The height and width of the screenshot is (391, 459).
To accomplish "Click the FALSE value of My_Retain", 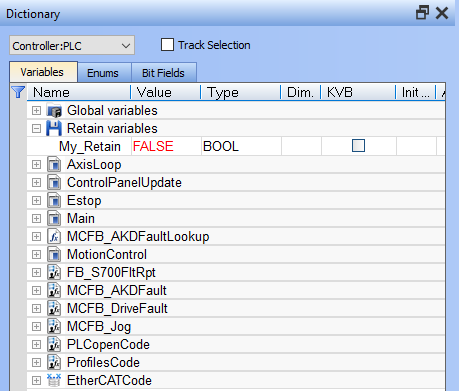I will pos(153,146).
